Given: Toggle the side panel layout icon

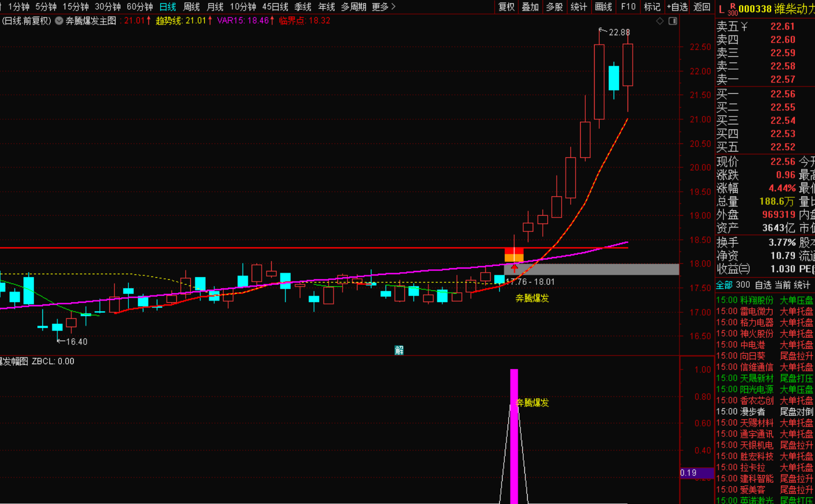Looking at the screenshot, I should (673, 21).
